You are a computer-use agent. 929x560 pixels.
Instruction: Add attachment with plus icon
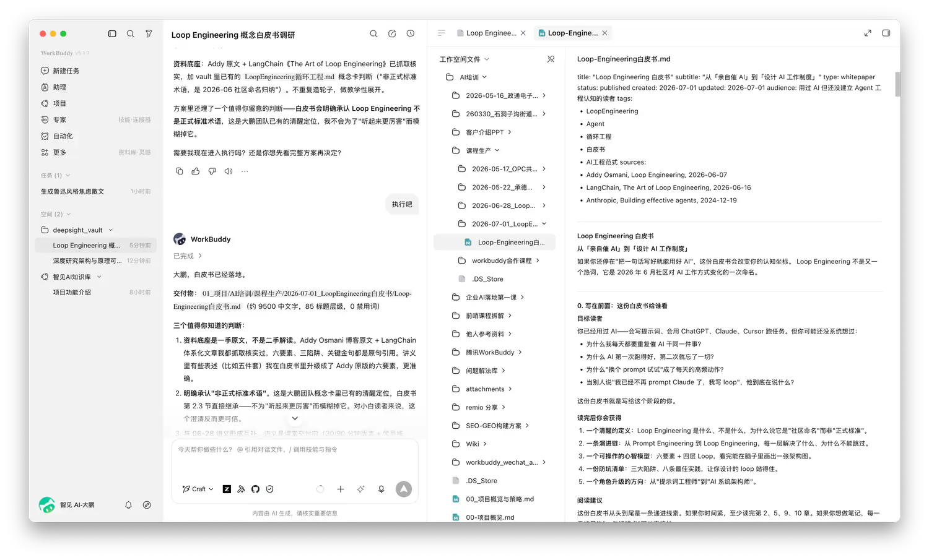click(x=341, y=489)
